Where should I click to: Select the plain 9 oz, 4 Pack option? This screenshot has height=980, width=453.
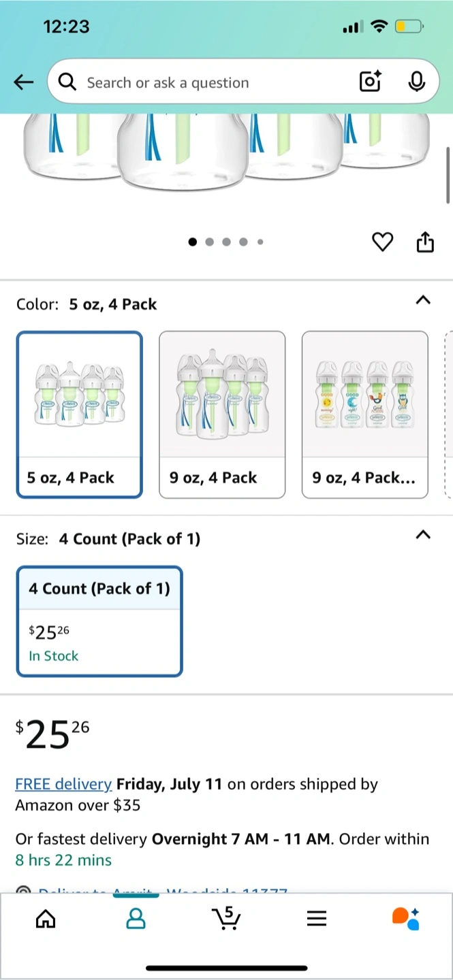222,414
